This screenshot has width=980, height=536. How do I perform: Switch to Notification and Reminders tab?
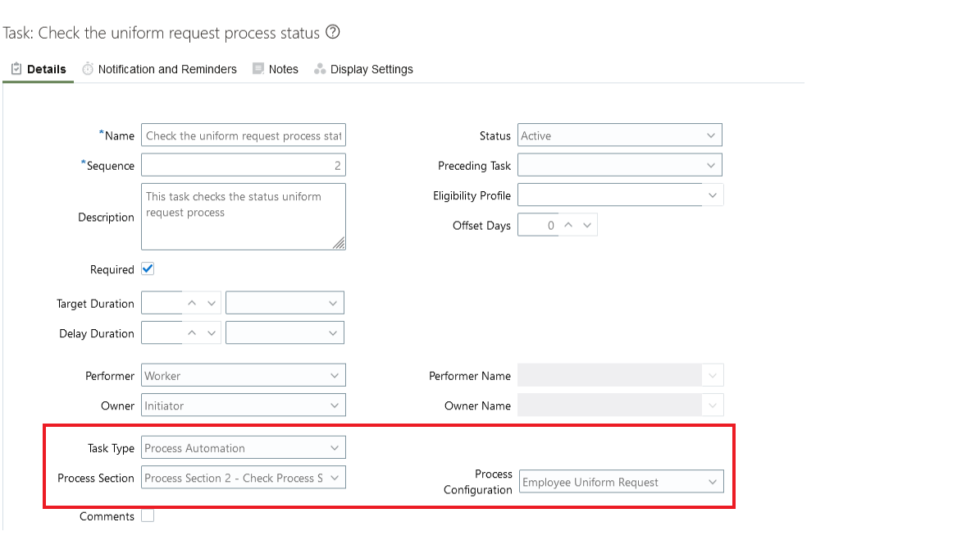tap(167, 69)
